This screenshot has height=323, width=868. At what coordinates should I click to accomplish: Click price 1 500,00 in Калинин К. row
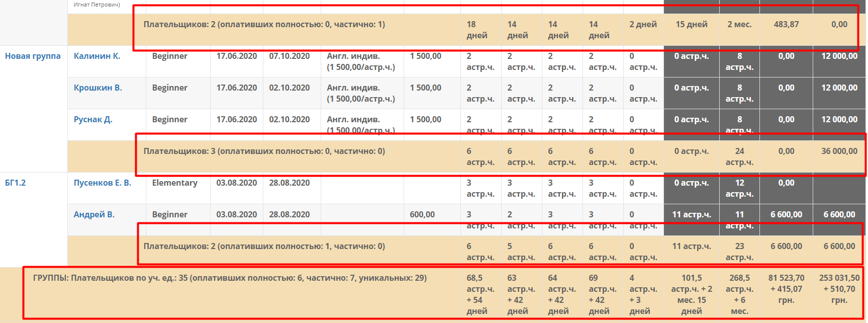pos(426,56)
